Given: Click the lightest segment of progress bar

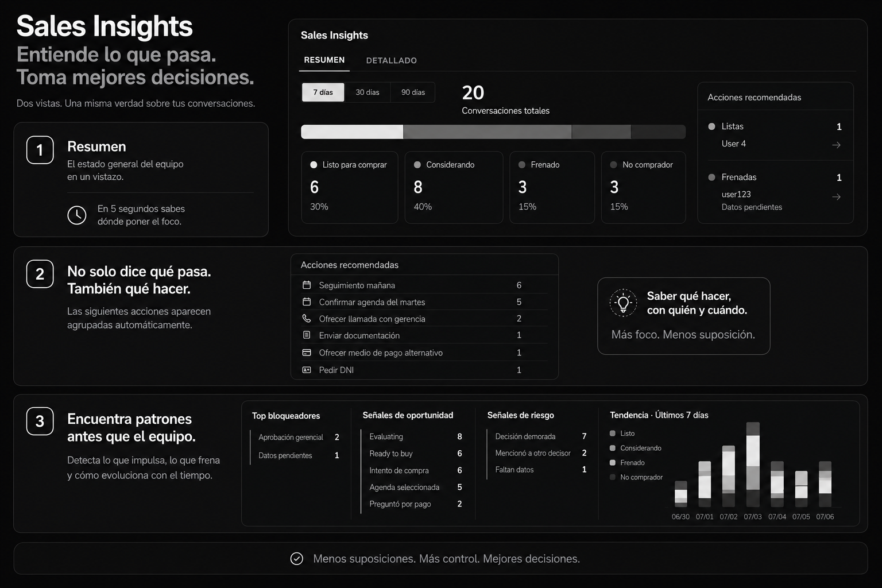Looking at the screenshot, I should pos(352,131).
